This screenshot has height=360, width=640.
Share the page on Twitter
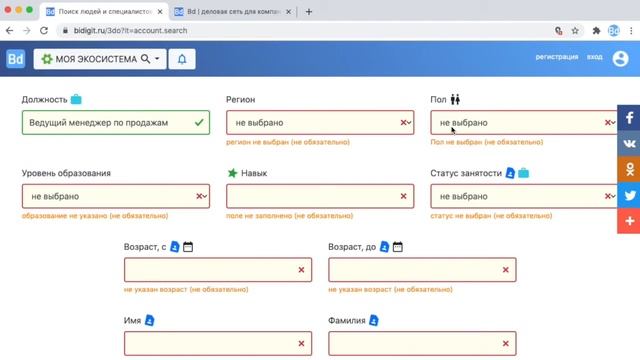tap(629, 195)
